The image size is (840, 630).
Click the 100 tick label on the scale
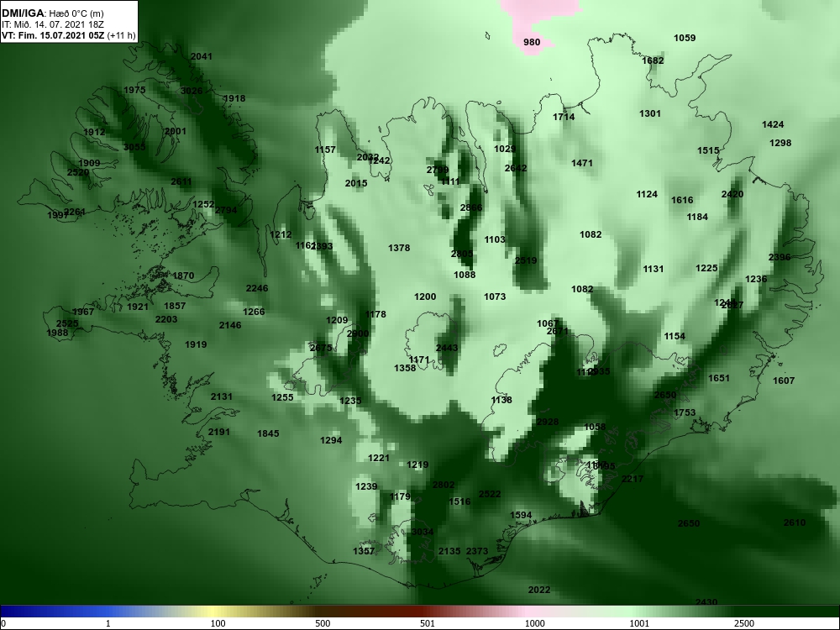[x=218, y=623]
